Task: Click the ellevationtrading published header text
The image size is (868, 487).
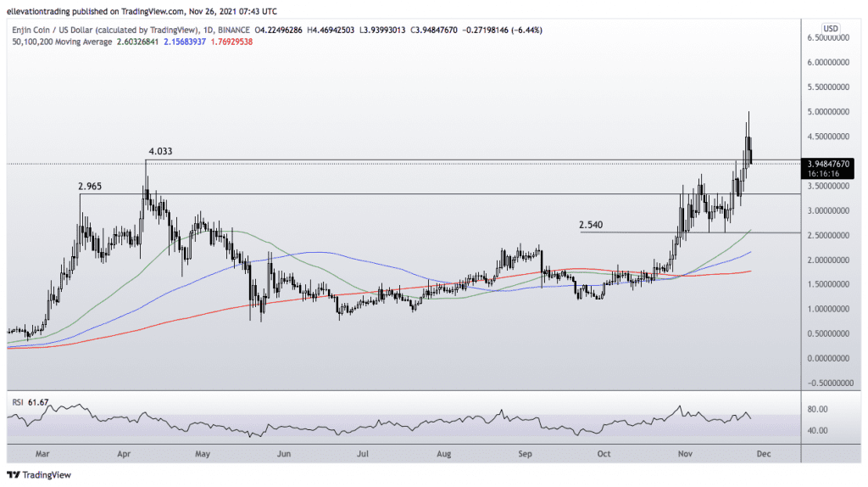Action: click(142, 11)
